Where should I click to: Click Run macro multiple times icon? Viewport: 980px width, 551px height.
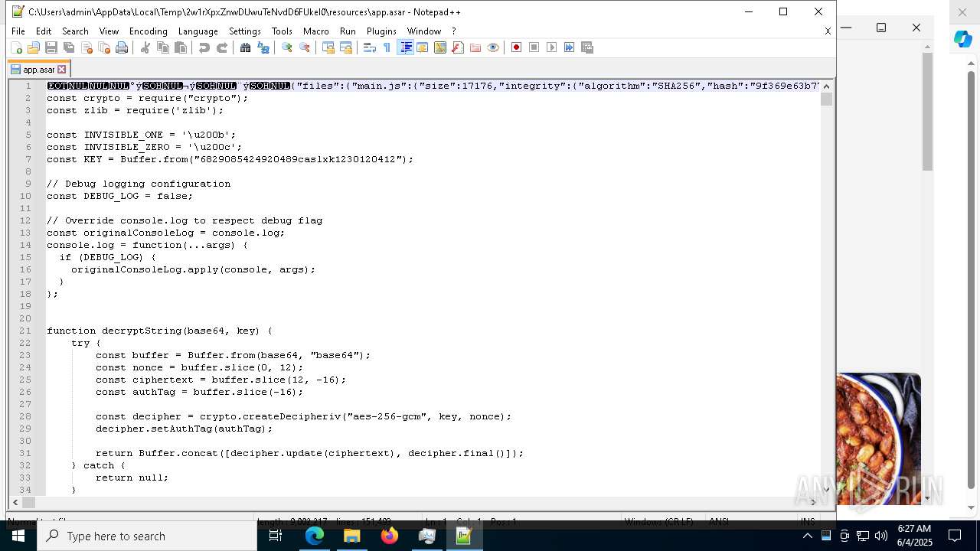click(569, 47)
